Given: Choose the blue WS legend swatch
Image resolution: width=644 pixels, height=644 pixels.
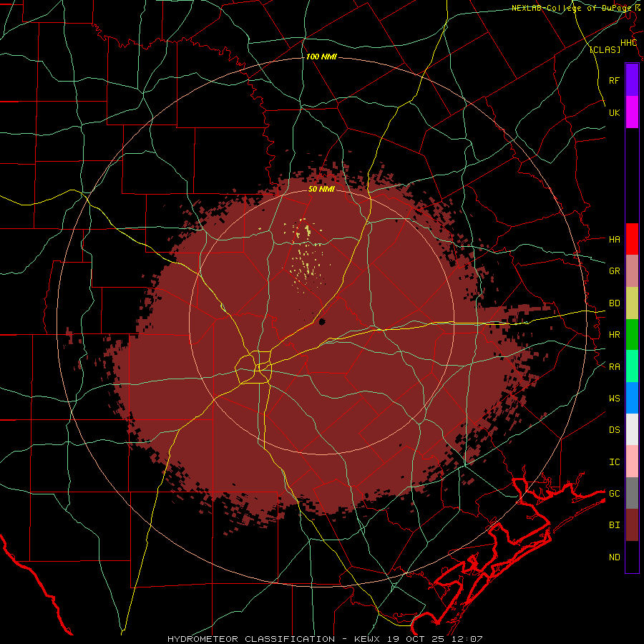Looking at the screenshot, I should [632, 398].
